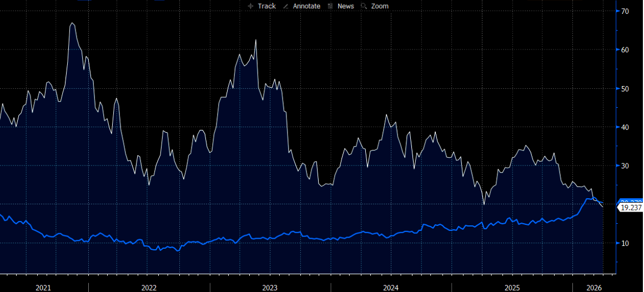
Task: Click the 2022 label on time axis
Action: [x=149, y=288]
